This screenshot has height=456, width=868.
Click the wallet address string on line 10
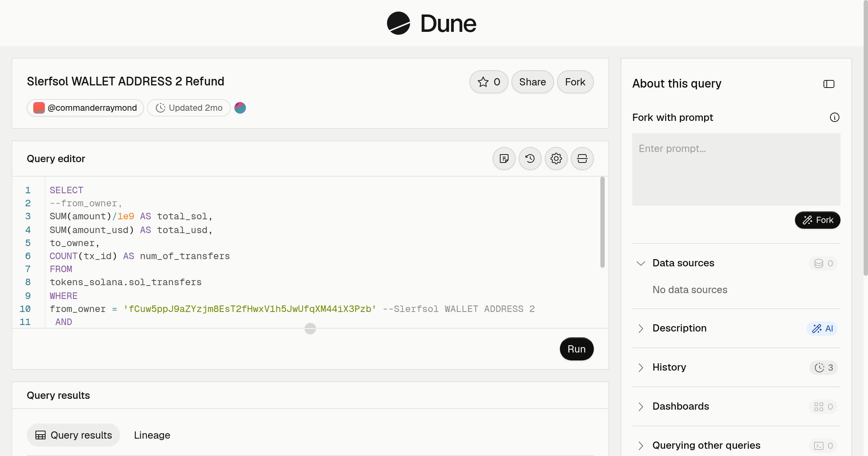click(250, 309)
